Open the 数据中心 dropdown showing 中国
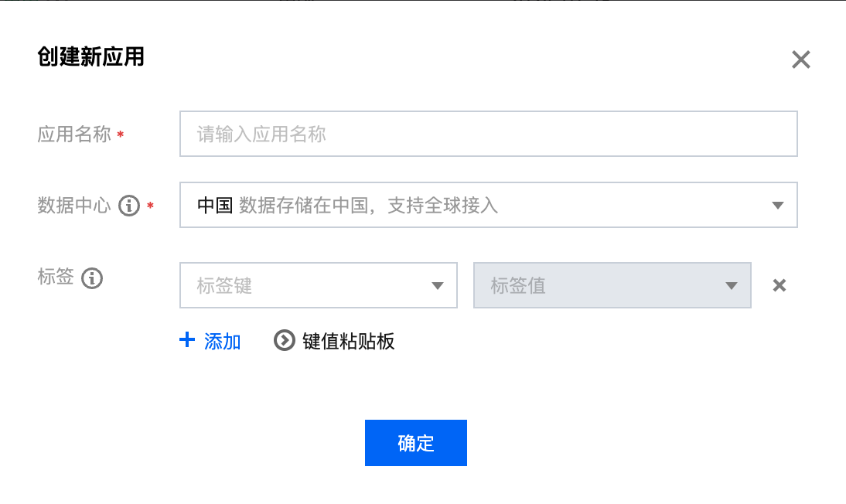Image resolution: width=846 pixels, height=504 pixels. (x=472, y=205)
